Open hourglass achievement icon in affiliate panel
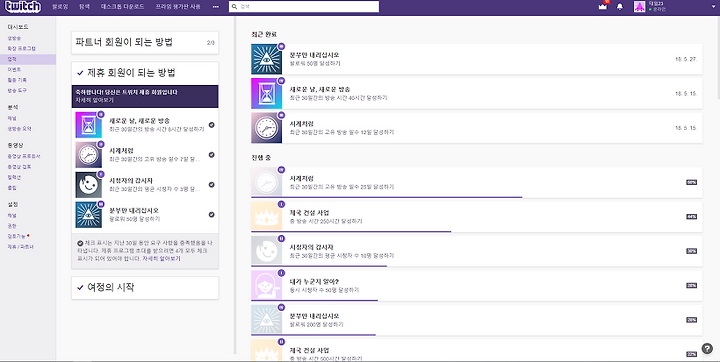720x362 pixels. [x=89, y=124]
